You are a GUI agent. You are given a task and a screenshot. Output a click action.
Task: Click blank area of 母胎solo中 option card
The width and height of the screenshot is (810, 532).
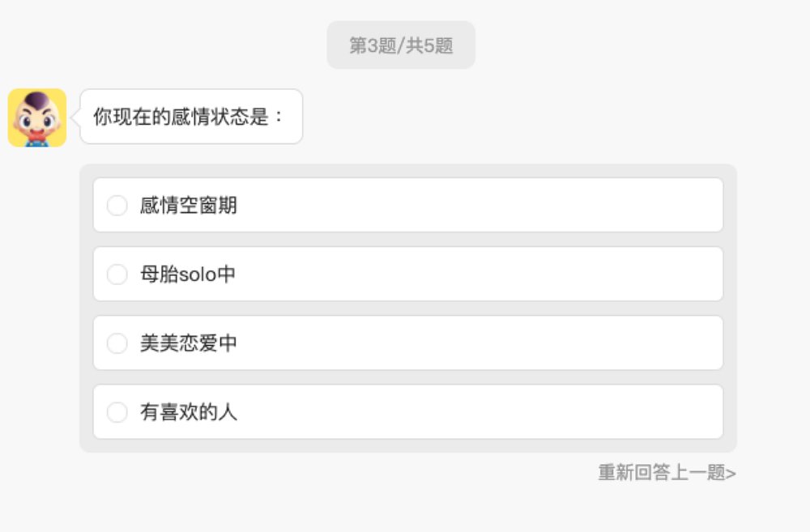[x=486, y=275]
